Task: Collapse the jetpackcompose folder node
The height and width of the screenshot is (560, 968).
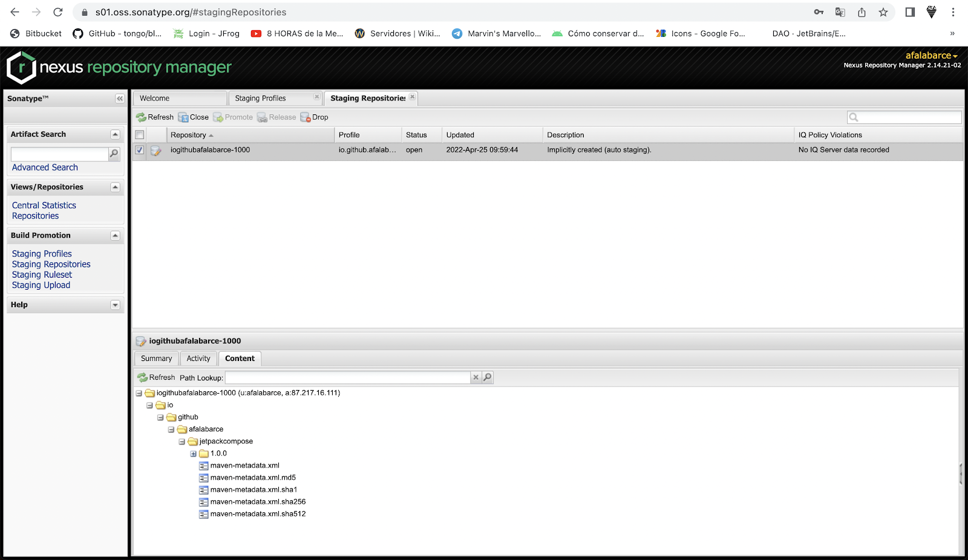Action: point(182,441)
